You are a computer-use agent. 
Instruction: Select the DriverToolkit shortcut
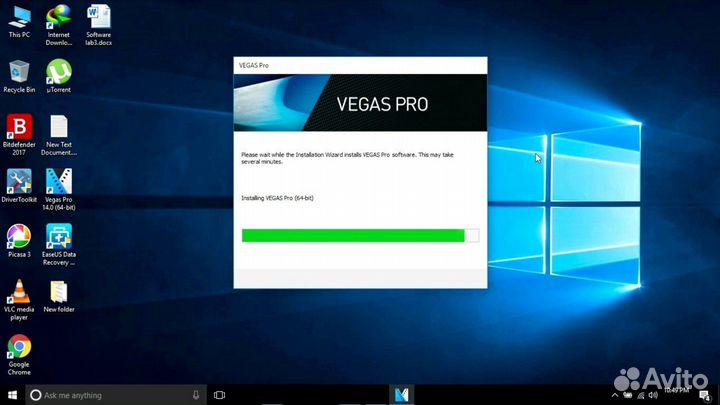(x=19, y=186)
